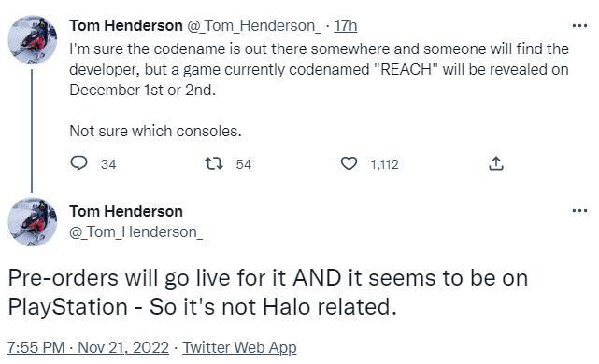The height and width of the screenshot is (364, 599).
Task: Click the 54 retweets count
Action: pyautogui.click(x=244, y=164)
